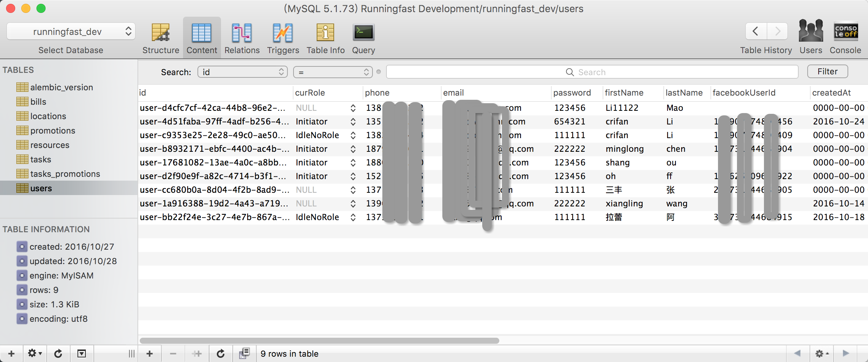Open the search operator dropdown
Image resolution: width=868 pixels, height=362 pixels.
[333, 72]
